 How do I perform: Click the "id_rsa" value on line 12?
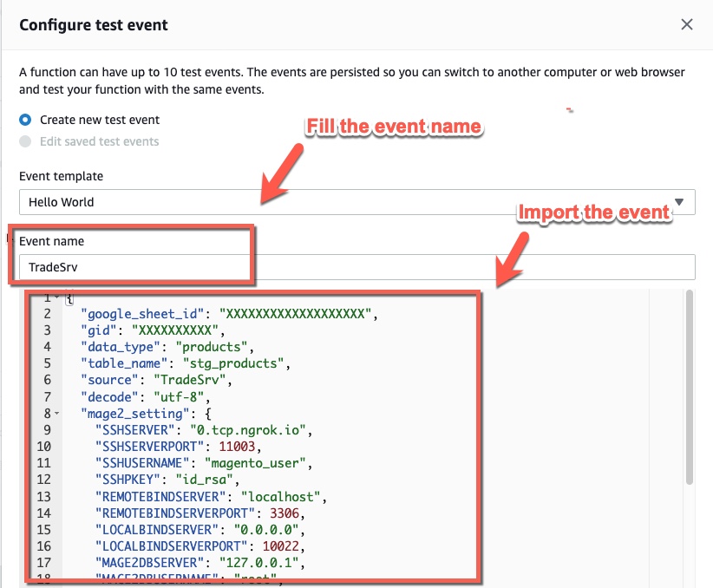[204, 480]
